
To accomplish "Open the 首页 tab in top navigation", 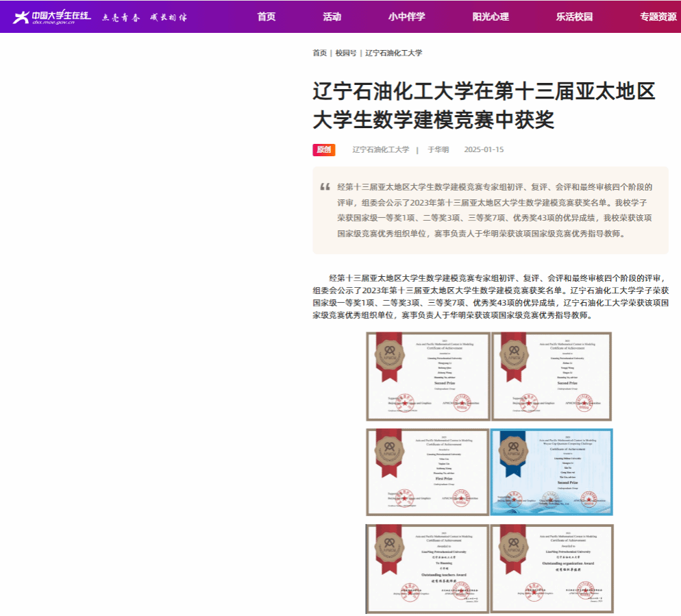I will [267, 17].
